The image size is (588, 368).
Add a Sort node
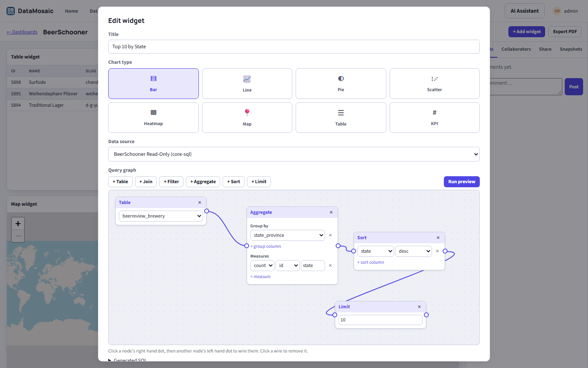coord(234,182)
